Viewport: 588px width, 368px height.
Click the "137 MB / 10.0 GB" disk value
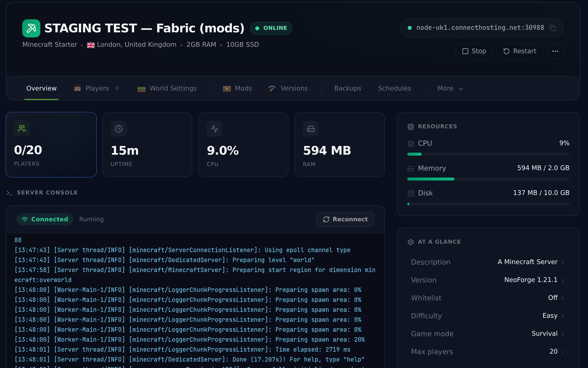[541, 193]
